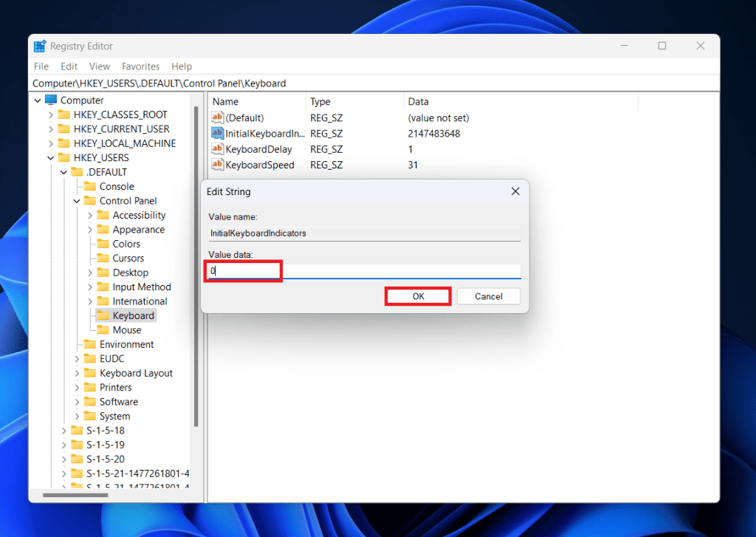Click the InitialKeyboardIndicators value icon
The image size is (756, 537).
218,134
